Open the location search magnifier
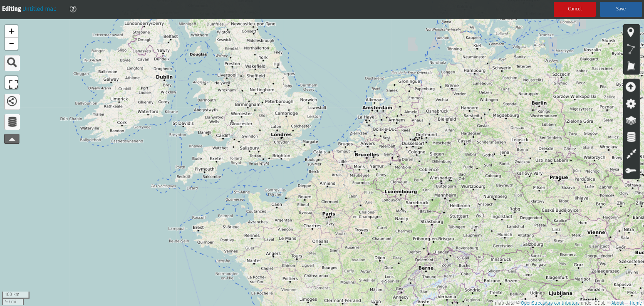This screenshot has width=644, height=306. tap(12, 63)
